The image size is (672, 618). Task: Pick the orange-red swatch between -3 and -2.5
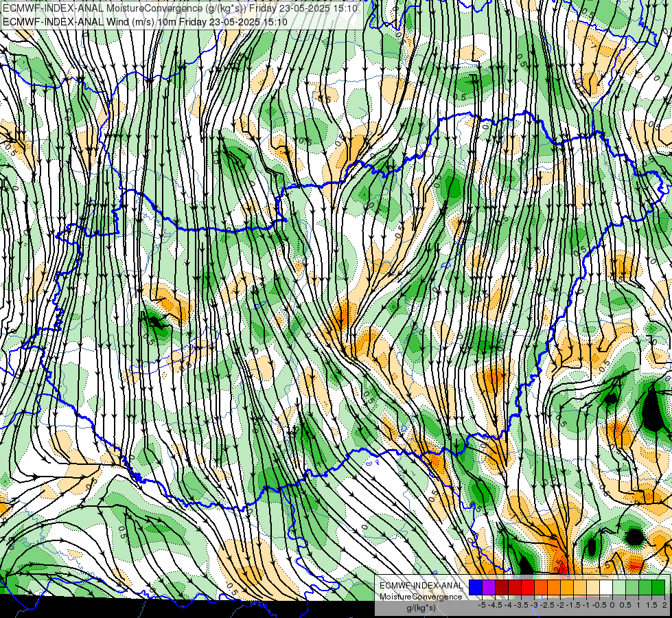click(541, 587)
